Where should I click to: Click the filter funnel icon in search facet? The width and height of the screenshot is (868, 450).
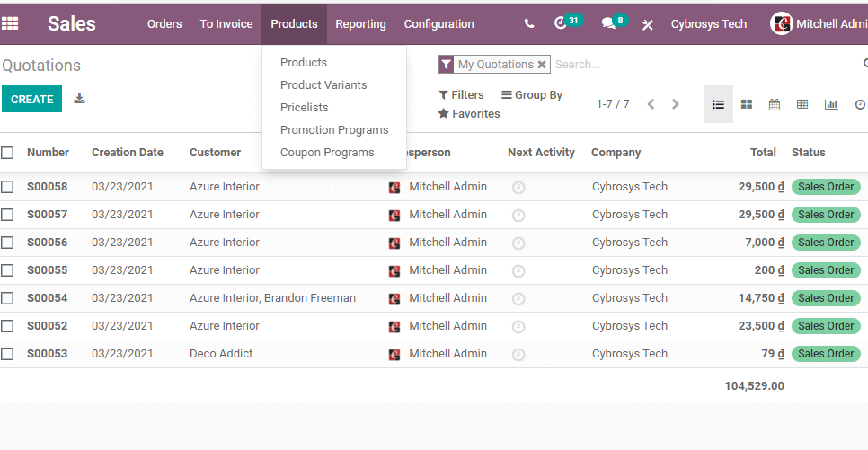pyautogui.click(x=447, y=64)
